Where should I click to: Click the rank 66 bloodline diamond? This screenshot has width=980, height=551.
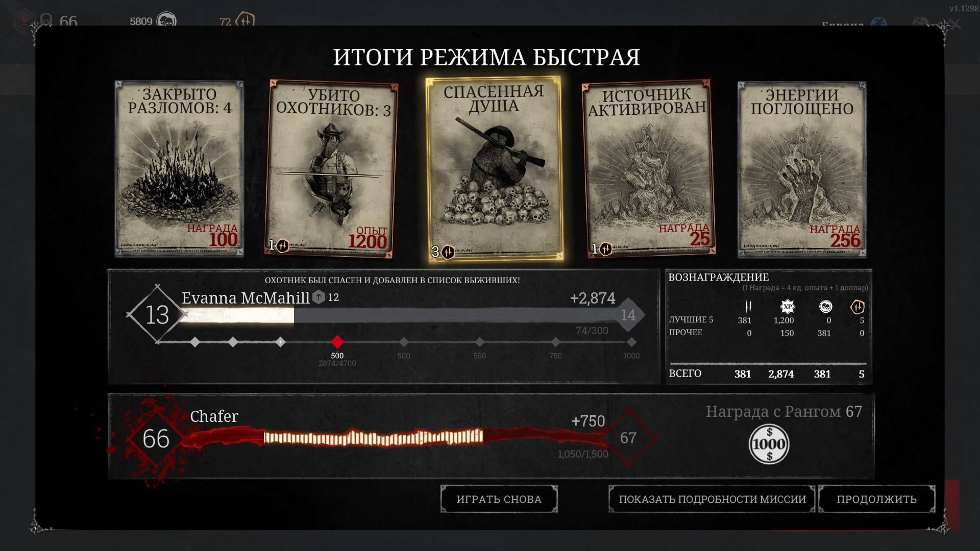[x=156, y=439]
